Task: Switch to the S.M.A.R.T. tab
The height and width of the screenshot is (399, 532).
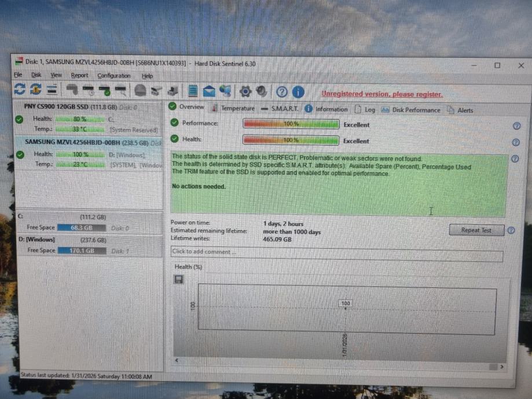Action: click(x=280, y=109)
